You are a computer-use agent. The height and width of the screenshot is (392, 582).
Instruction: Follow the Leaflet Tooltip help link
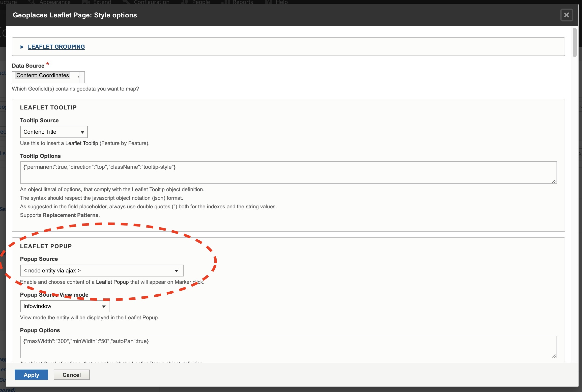81,143
